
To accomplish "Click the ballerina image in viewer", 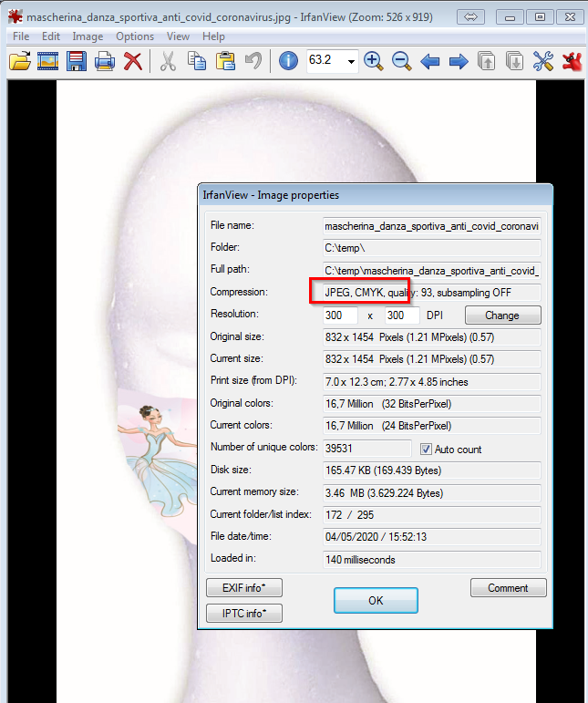I will pos(157,461).
